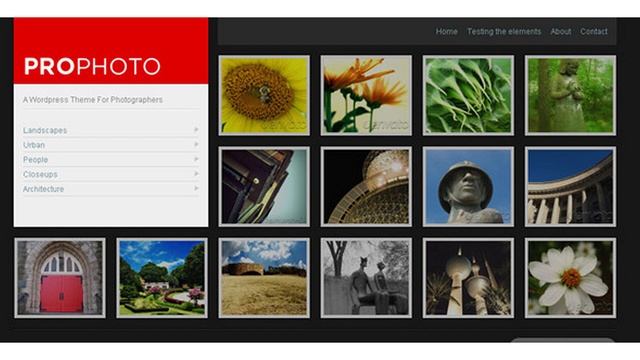Open the sunflower with bee thumbnail
This screenshot has width=640, height=360.
[x=264, y=95]
